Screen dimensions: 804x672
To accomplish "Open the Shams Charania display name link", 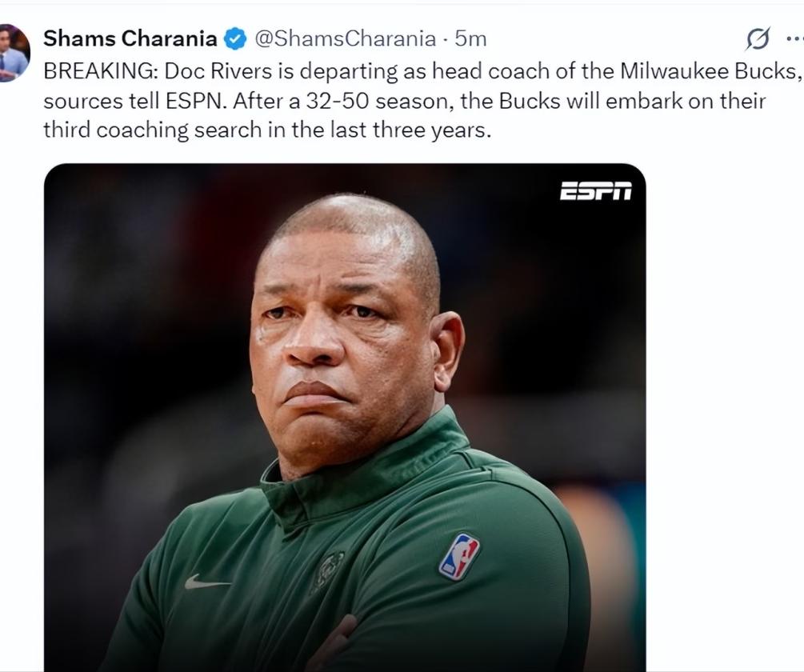I will click(130, 38).
